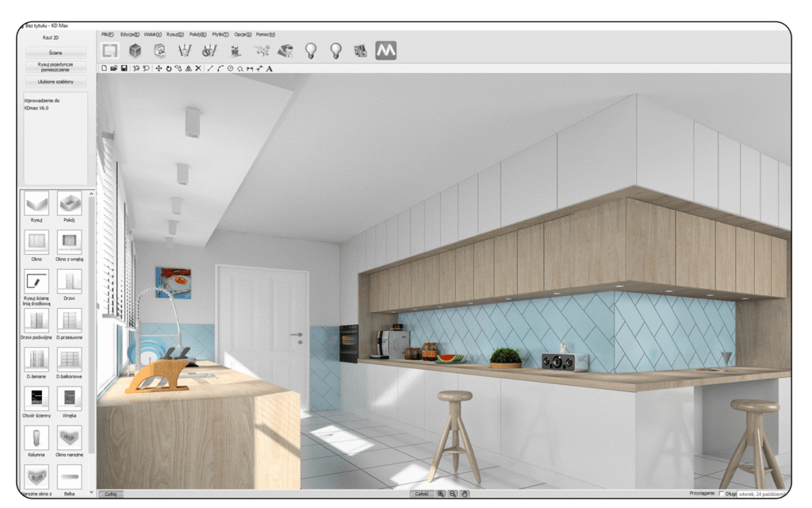Activate the pan hand tool

pos(465,494)
